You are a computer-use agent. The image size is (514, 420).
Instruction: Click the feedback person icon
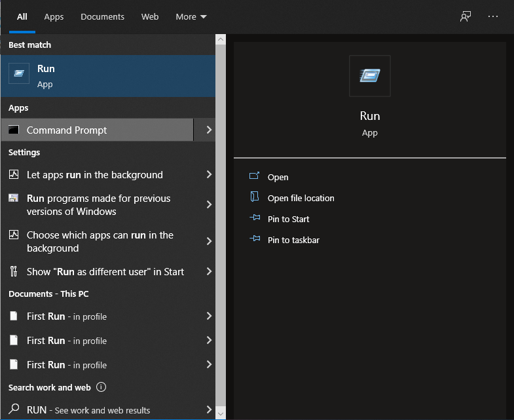coord(466,17)
